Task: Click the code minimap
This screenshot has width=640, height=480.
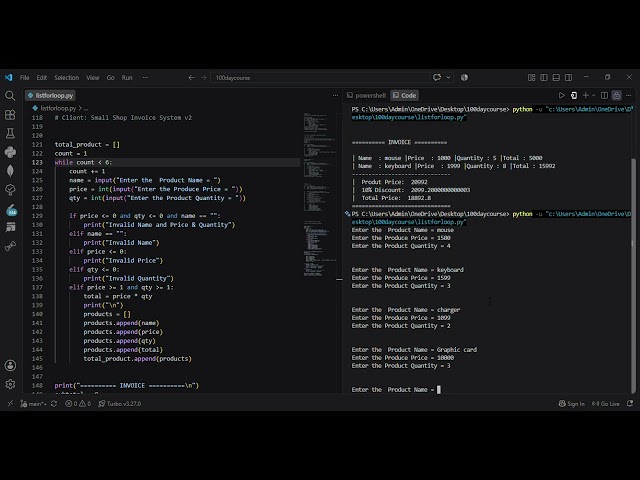Action: 321,195
